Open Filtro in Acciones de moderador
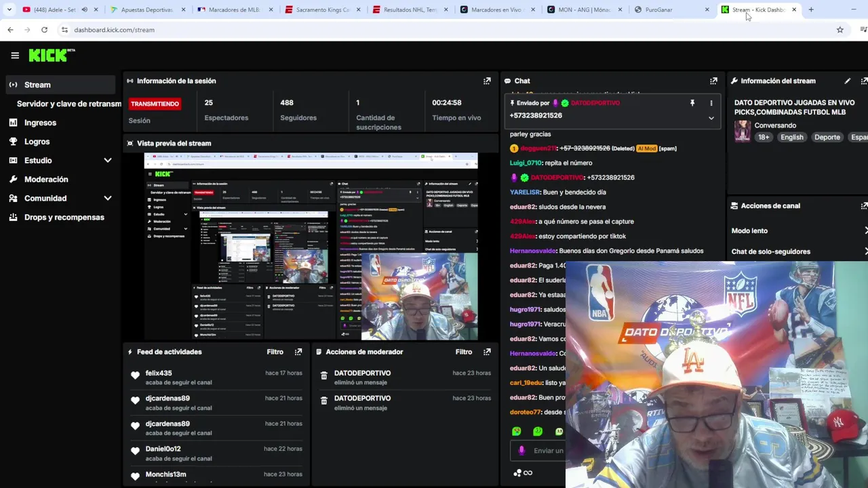Screen dimensions: 868x488 click(464, 352)
